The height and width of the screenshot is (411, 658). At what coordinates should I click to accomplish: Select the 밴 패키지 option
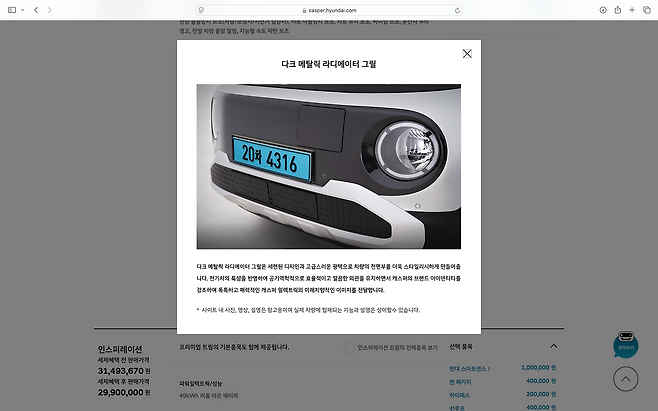462,381
